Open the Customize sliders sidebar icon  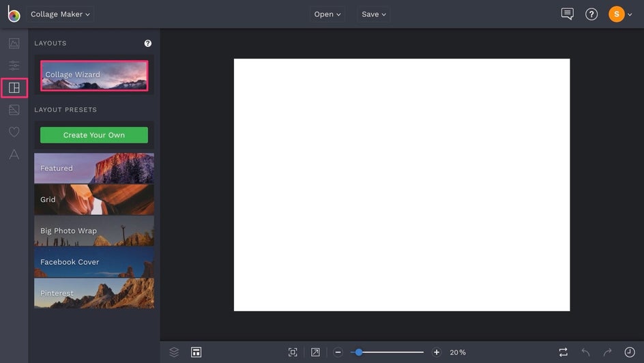pos(14,66)
